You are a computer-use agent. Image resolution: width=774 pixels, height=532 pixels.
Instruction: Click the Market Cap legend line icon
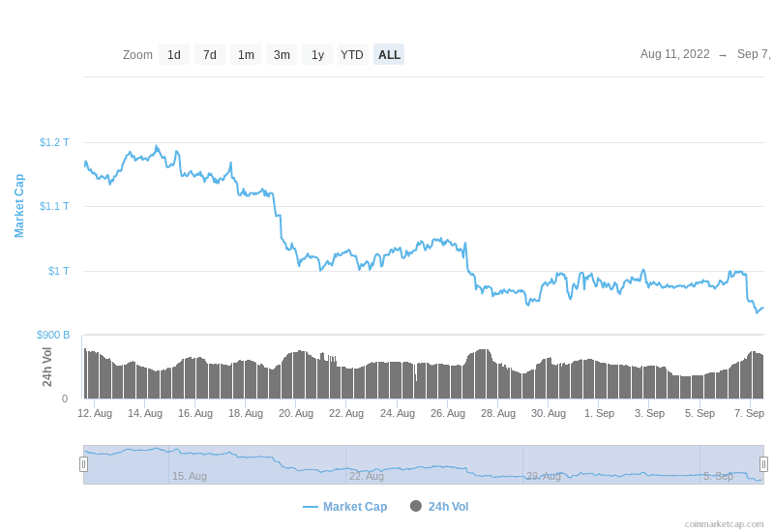(x=310, y=507)
